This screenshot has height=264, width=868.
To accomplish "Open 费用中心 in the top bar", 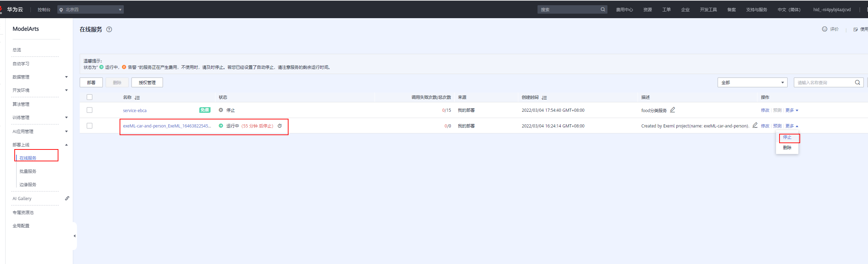I will click(x=624, y=10).
